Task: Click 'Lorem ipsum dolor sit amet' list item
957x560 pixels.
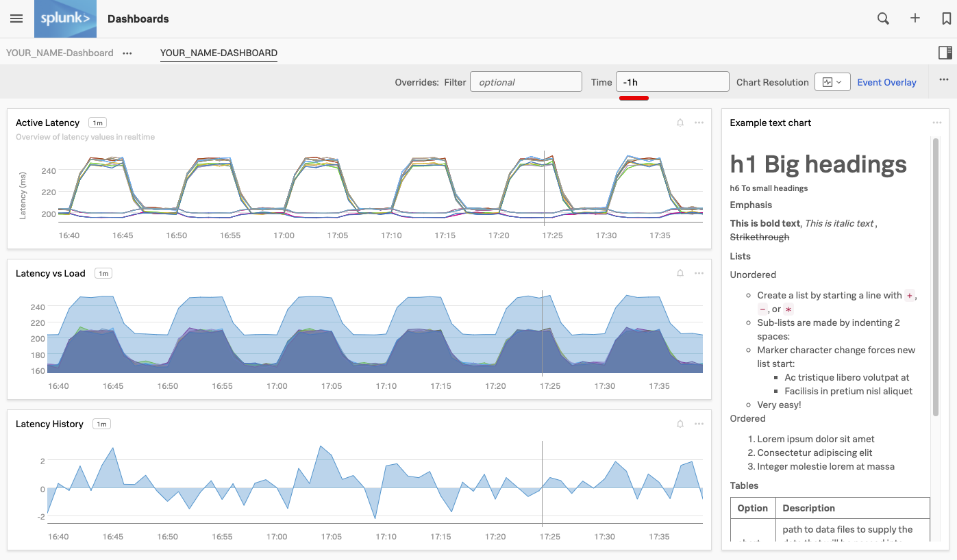Action: pyautogui.click(x=816, y=439)
